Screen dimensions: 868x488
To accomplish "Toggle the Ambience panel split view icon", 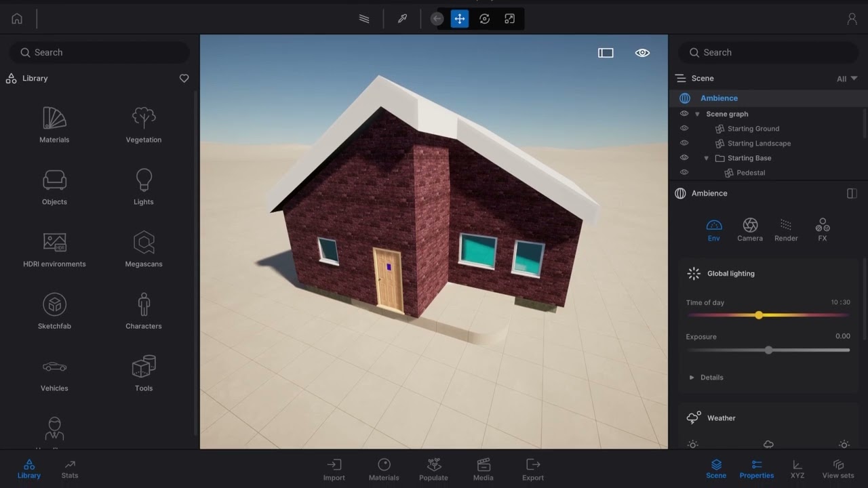I will tap(852, 193).
